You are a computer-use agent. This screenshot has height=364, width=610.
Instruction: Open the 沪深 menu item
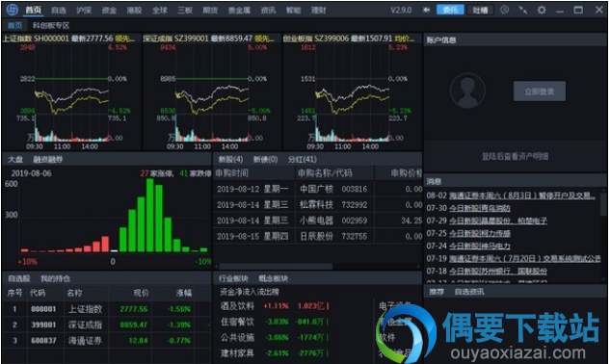(x=84, y=10)
